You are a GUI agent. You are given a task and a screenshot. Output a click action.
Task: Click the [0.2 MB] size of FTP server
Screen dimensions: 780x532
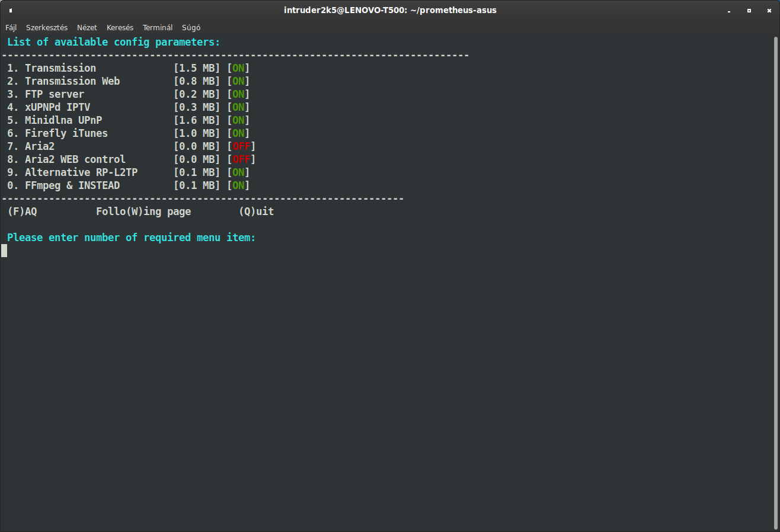tap(197, 94)
